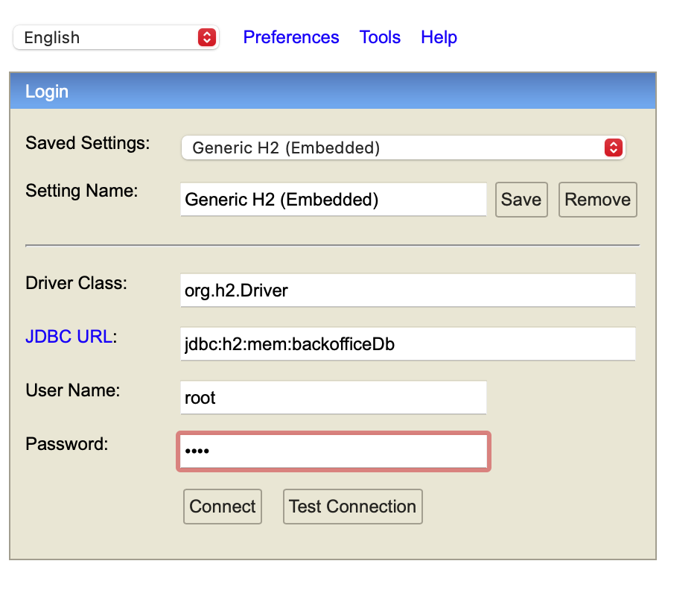
Task: Click the Password label
Action: point(67,444)
